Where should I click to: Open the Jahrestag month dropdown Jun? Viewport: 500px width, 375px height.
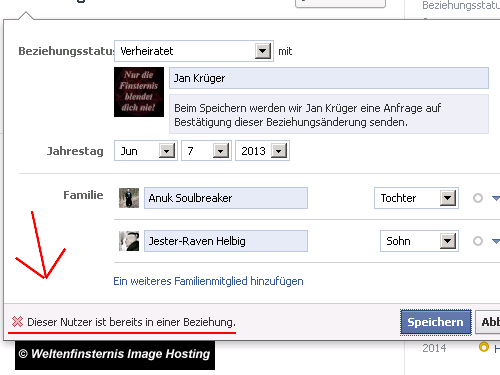(146, 151)
